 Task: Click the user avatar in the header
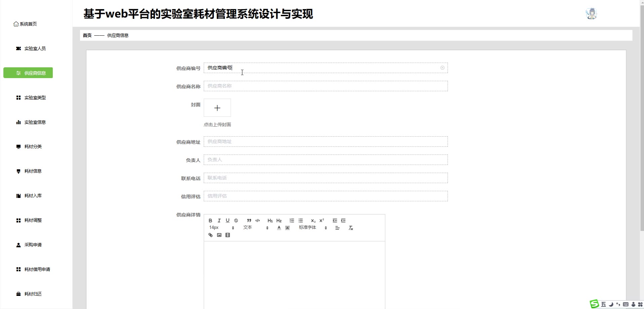pos(591,14)
